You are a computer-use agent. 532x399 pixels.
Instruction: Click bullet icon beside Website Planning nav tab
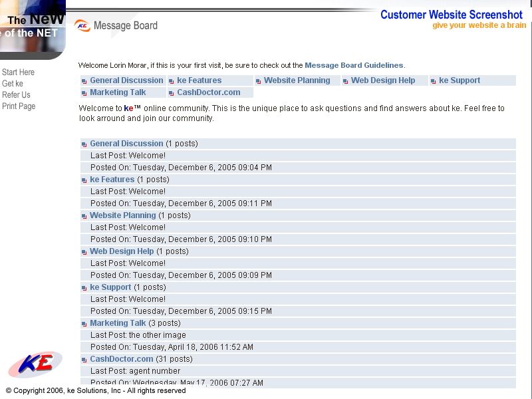click(258, 81)
